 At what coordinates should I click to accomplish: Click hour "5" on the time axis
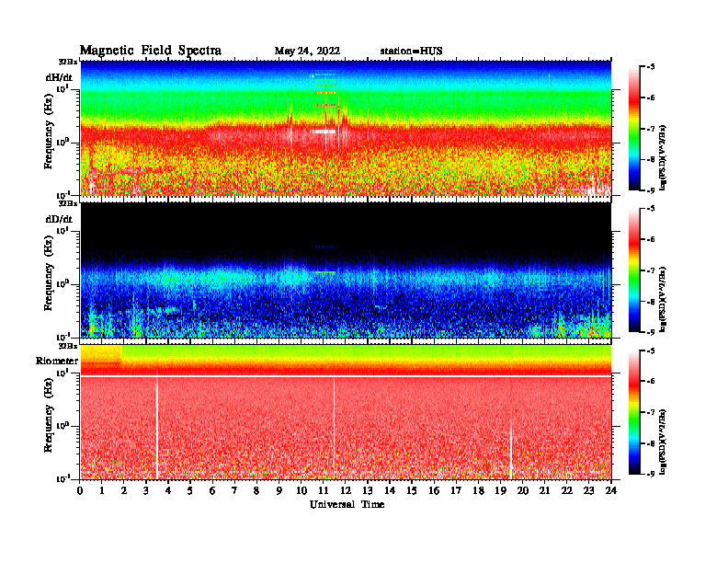(x=190, y=491)
